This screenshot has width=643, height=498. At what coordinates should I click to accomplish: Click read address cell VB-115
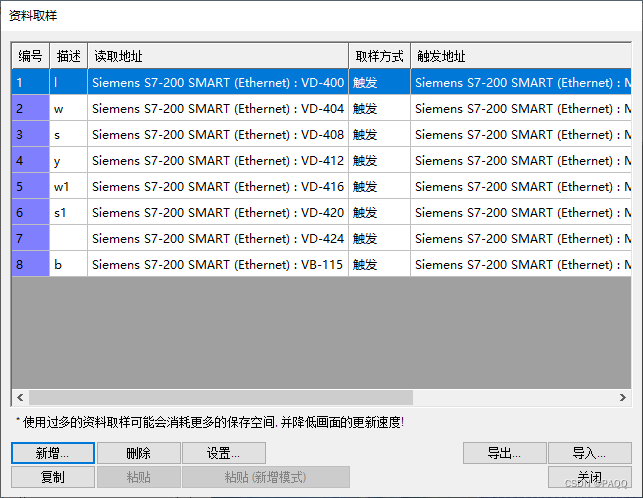218,264
